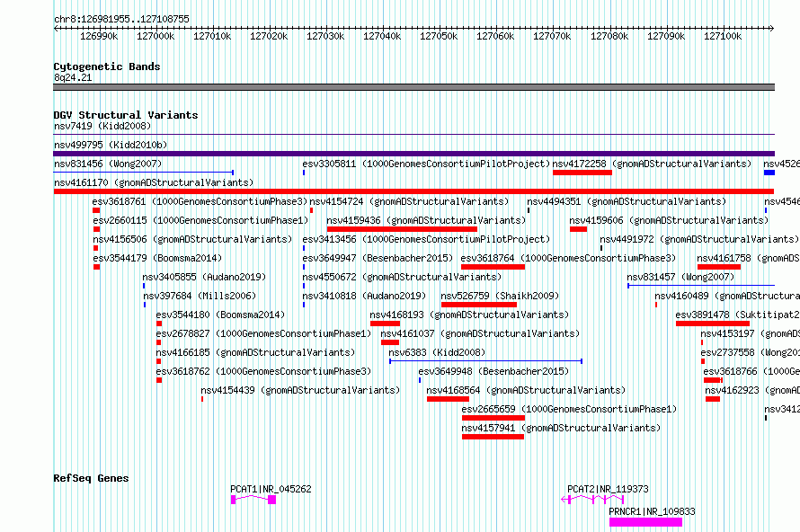Select nsv4172258 red variant bar
The width and height of the screenshot is (800, 532).
coord(582,173)
